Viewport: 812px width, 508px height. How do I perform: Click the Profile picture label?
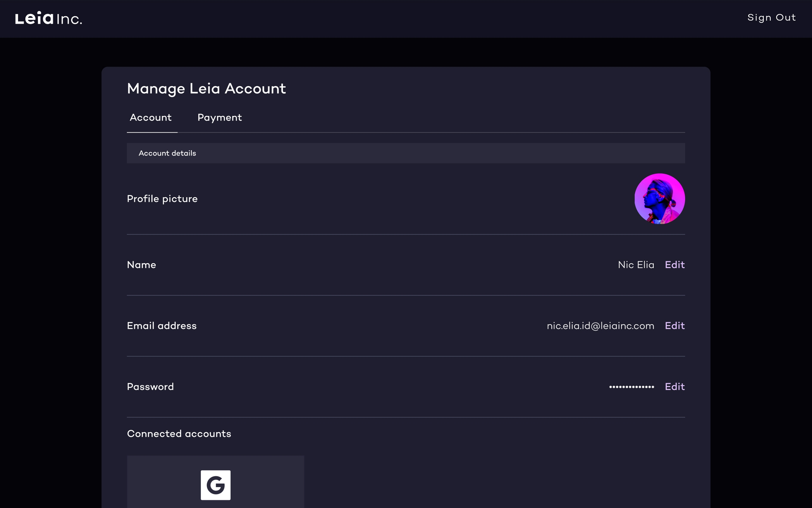click(x=162, y=199)
